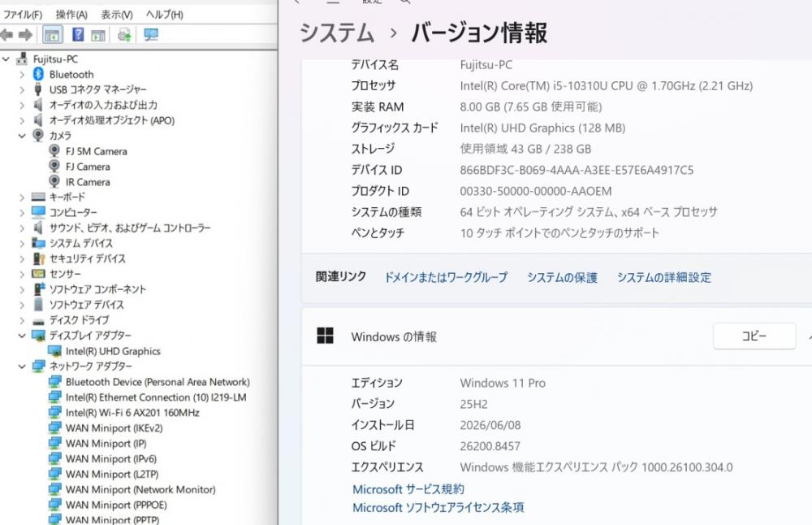Viewport: 812px width, 525px height.
Task: Open Microsoft ソフトウェアライセンス条項 link
Action: coord(438,507)
